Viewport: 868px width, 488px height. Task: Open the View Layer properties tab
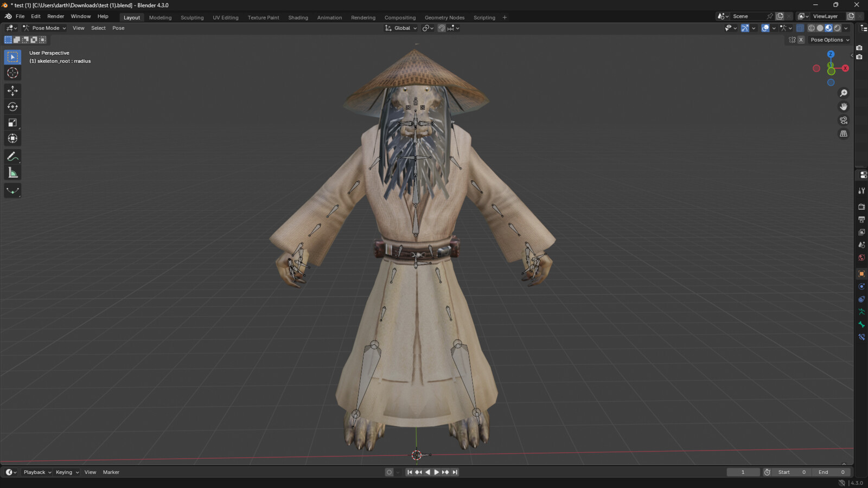point(861,232)
